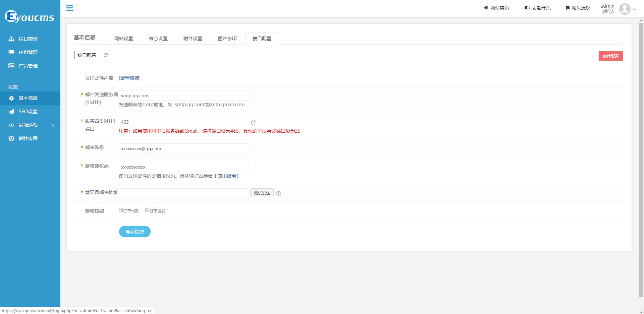Viewport: 644px width, 314px height.
Task: Click the 确认提交 button
Action: (135, 232)
